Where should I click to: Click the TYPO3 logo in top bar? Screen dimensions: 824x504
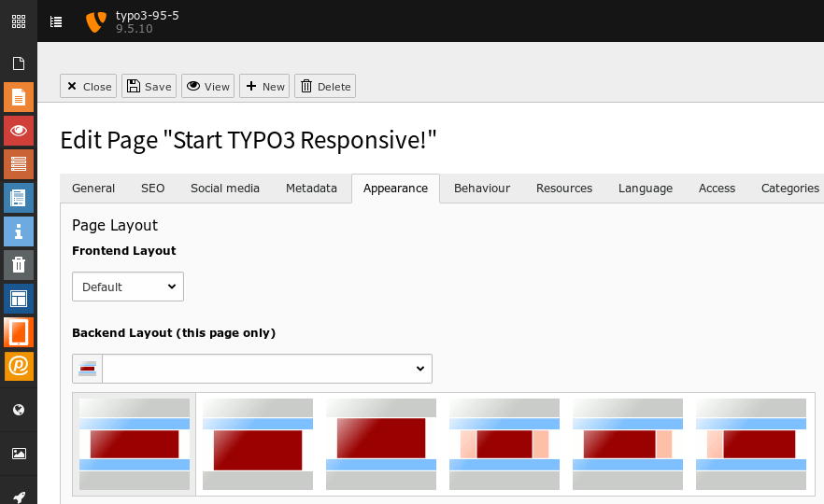coord(95,21)
